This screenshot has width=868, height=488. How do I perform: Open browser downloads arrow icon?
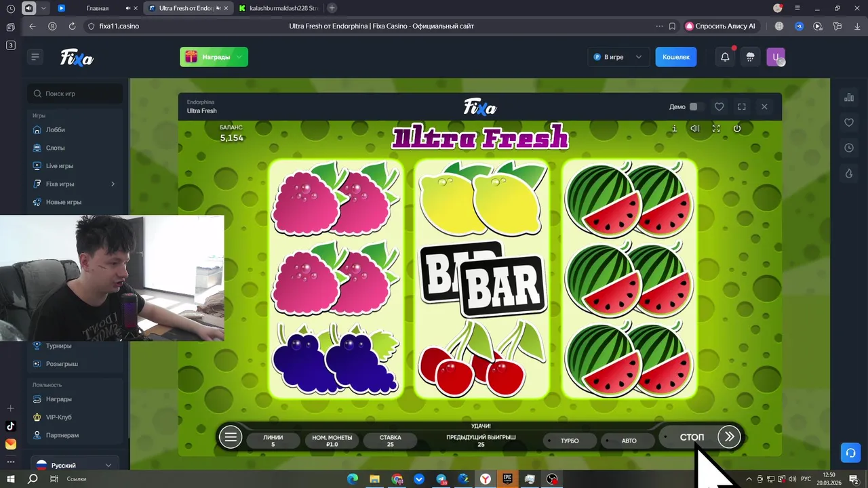click(x=857, y=26)
